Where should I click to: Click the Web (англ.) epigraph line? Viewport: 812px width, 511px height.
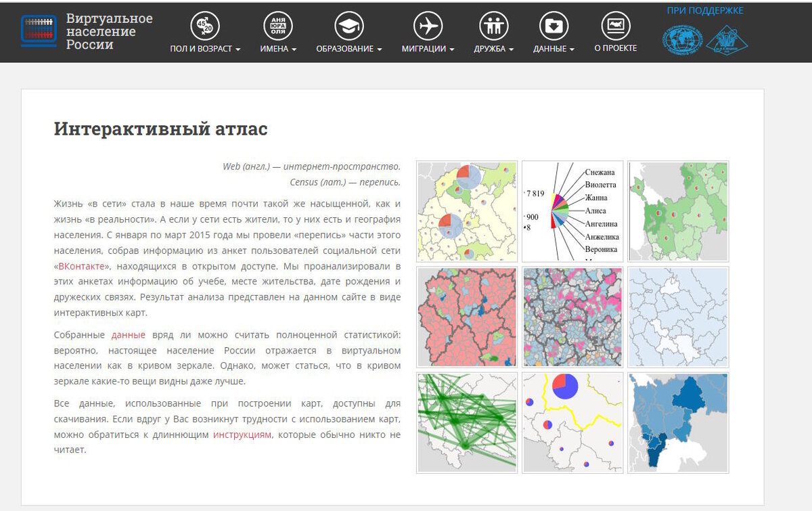311,166
